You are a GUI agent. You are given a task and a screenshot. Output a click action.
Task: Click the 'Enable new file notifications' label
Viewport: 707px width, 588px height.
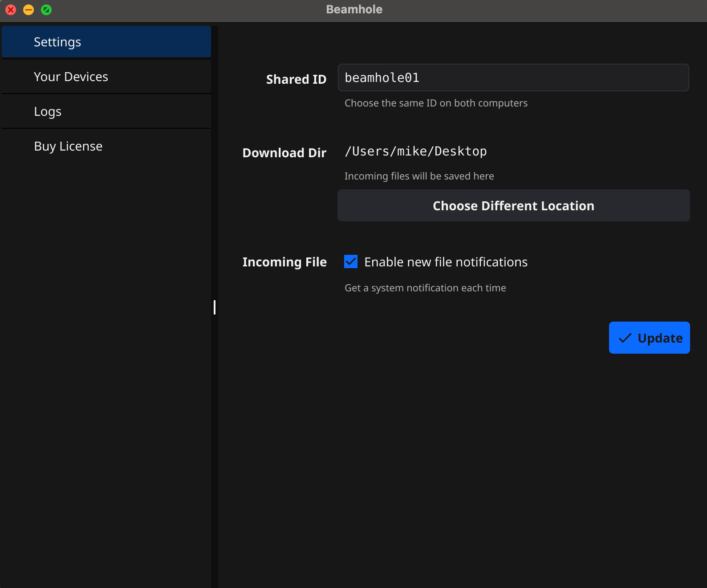(446, 262)
